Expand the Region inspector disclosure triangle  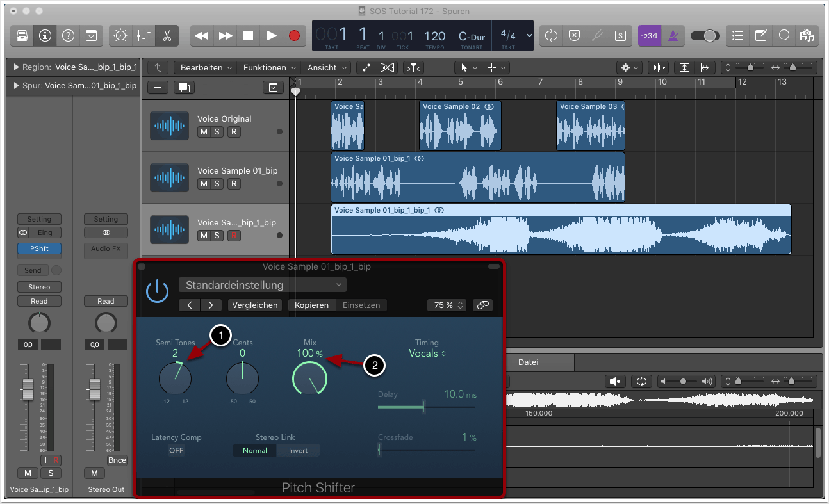[16, 67]
